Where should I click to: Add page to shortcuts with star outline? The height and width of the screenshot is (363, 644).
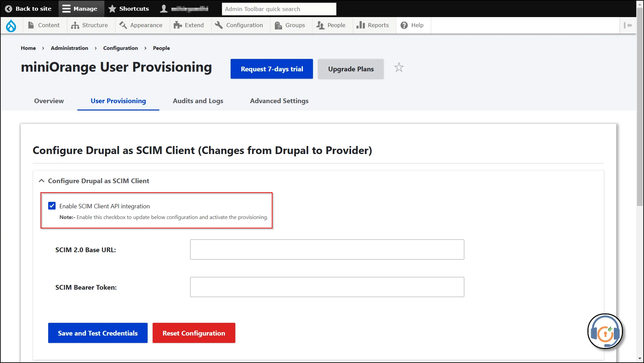click(399, 68)
